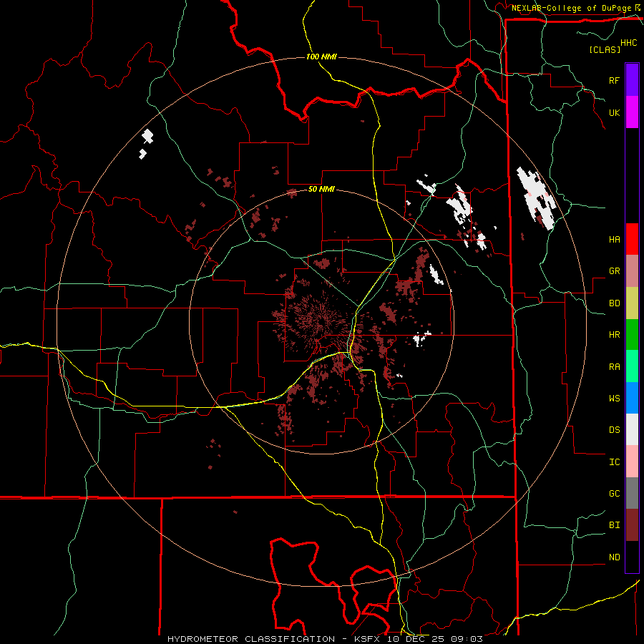Select the WS blue legend swatch
The width and height of the screenshot is (644, 644).
632,398
